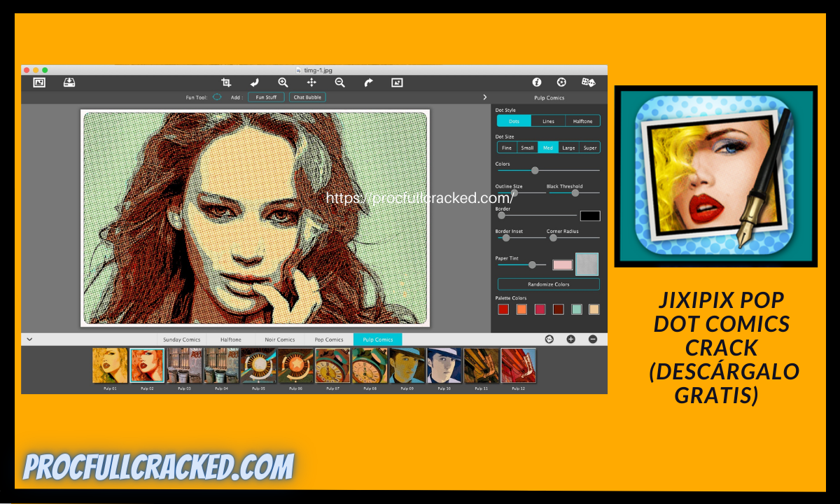The width and height of the screenshot is (840, 504).
Task: Select the Crop tool
Action: coord(226,83)
